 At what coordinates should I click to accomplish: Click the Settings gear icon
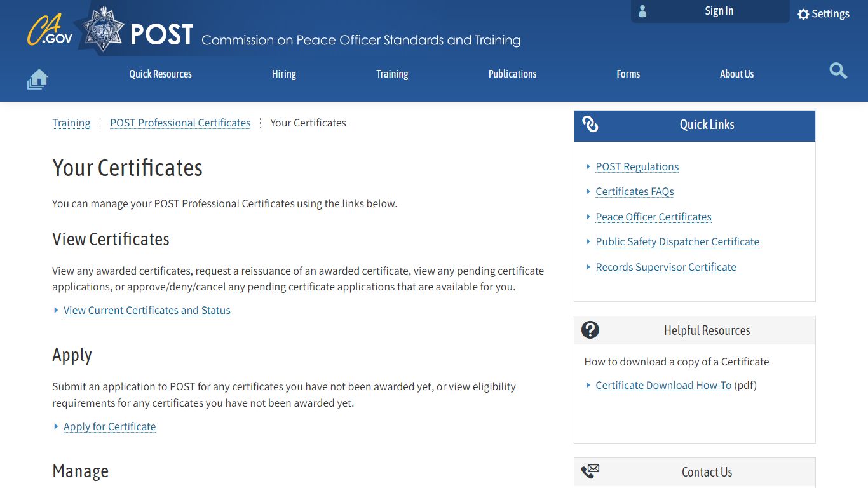point(803,14)
